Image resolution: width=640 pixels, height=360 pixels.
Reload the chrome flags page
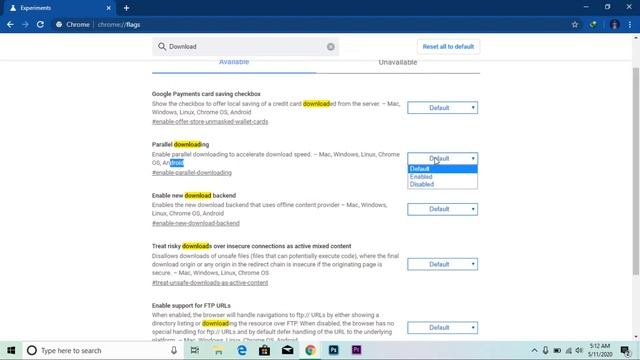click(x=40, y=24)
